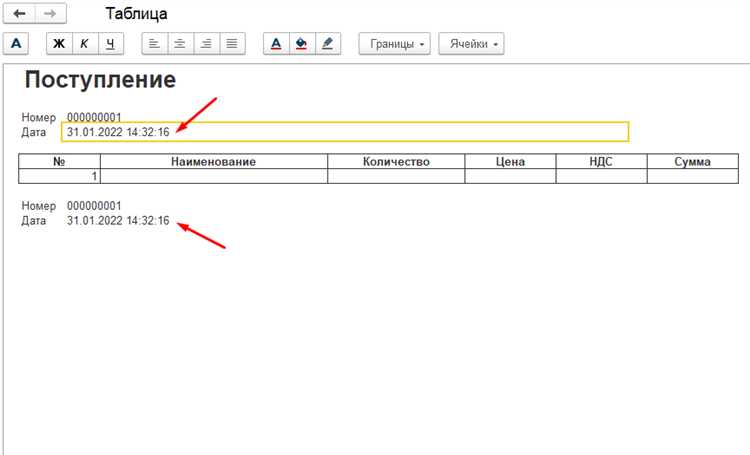Open the Границы dropdown
Viewport: 750px width, 455px height.
click(x=395, y=44)
